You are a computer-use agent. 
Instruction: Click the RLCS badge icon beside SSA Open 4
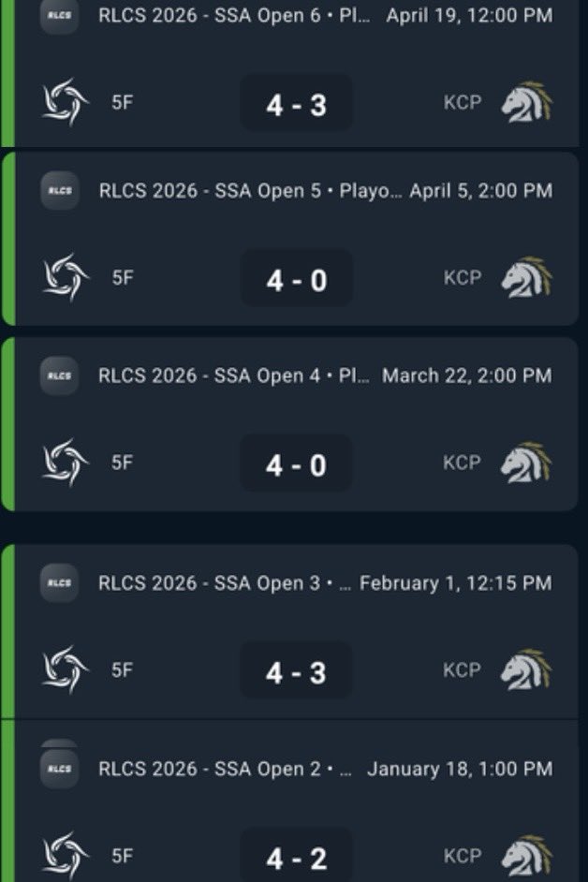[x=60, y=375]
